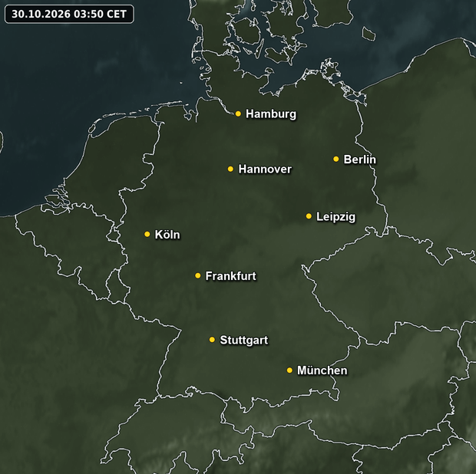Select the Frankfurt label text
Viewport: 476px width, 474px height.
(231, 276)
